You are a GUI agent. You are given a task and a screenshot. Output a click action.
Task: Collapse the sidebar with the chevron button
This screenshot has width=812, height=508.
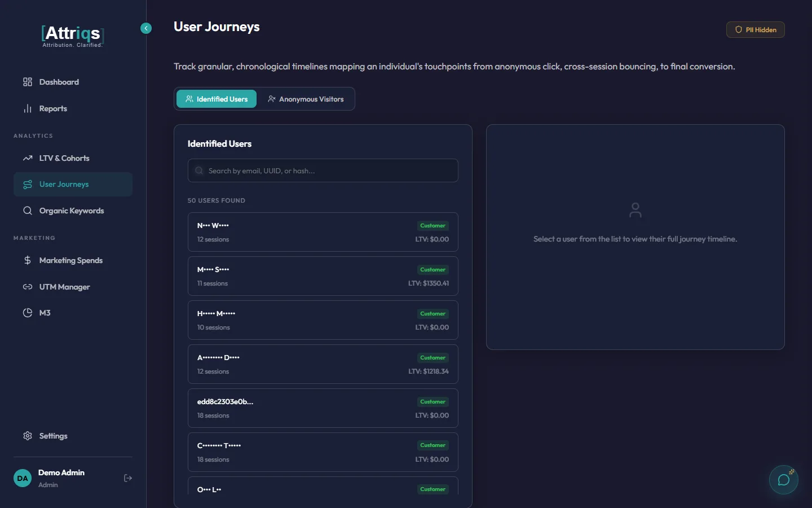coord(146,28)
